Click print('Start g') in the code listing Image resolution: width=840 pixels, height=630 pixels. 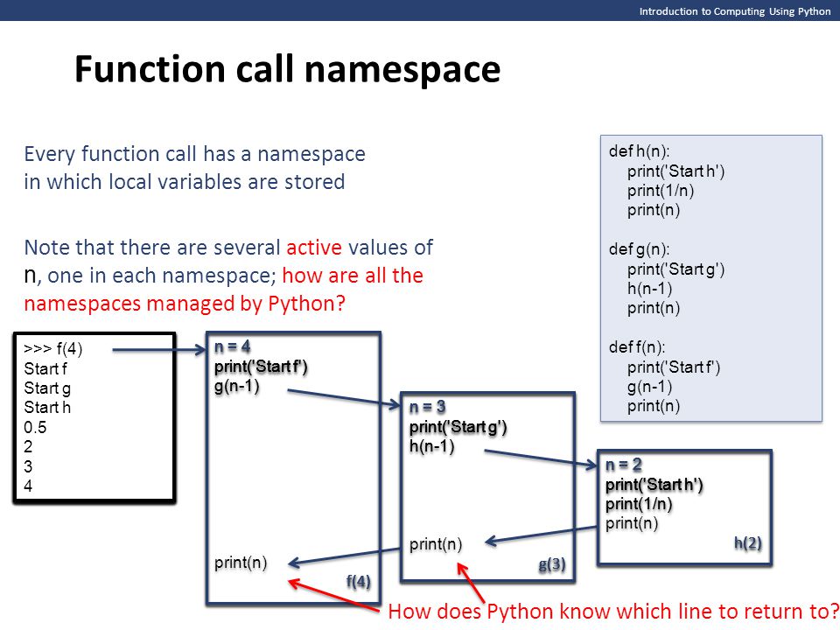[x=676, y=269]
